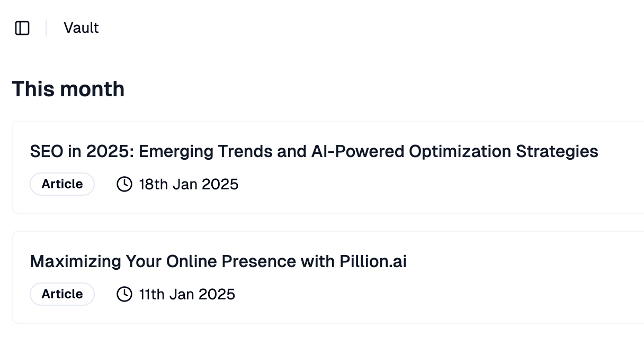Image resolution: width=644 pixels, height=347 pixels.
Task: Click the Article type chip under the first title
Action: [x=62, y=184]
